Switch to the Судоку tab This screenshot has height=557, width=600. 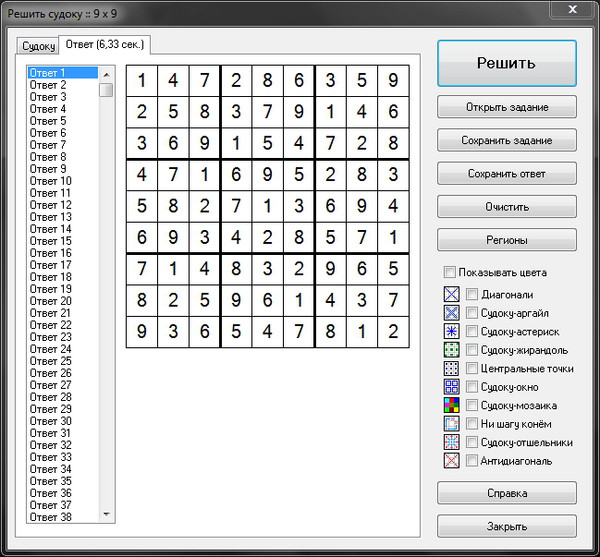point(38,46)
